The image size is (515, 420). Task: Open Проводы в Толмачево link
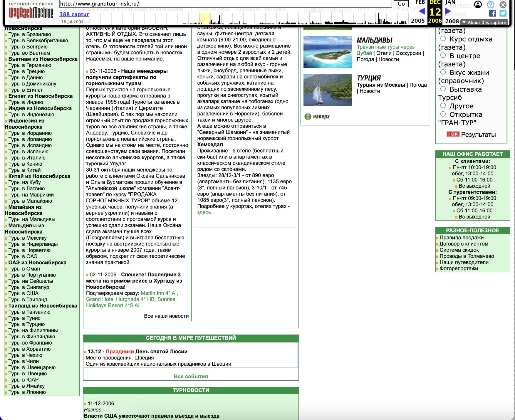click(x=467, y=256)
